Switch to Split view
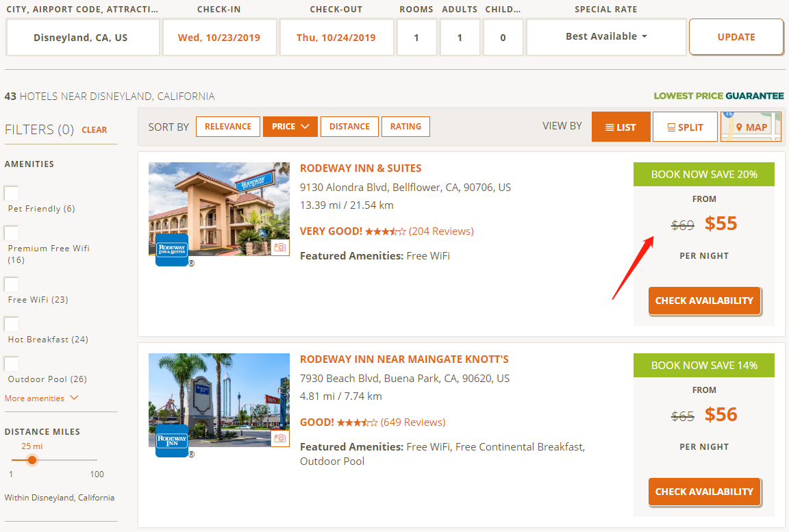The width and height of the screenshot is (789, 532). pos(685,127)
